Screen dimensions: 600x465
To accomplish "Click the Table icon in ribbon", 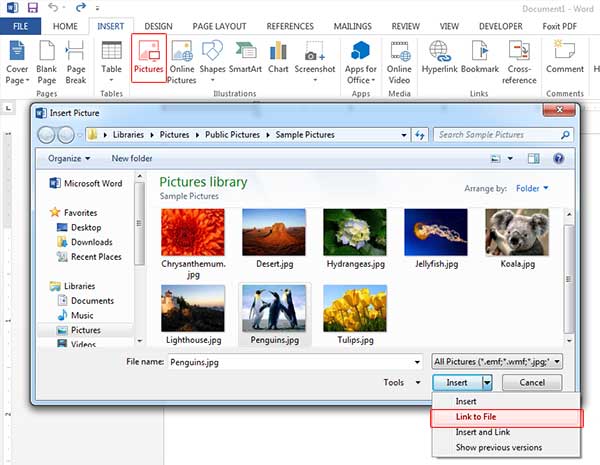I will (112, 58).
